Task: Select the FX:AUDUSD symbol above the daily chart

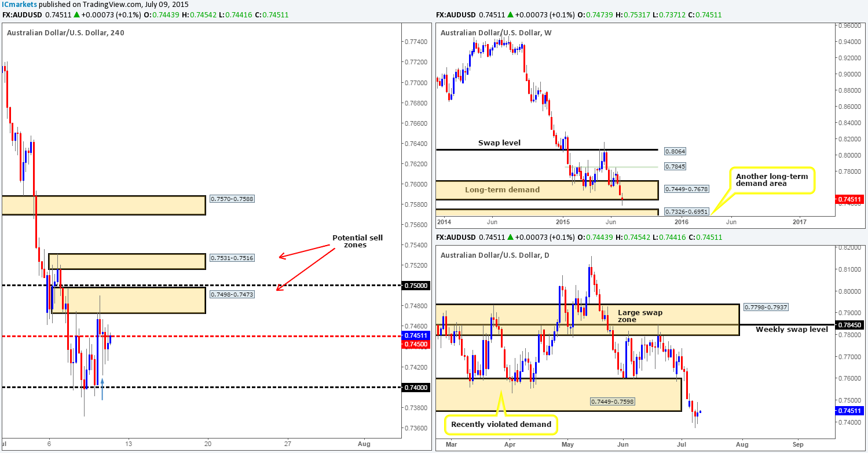Action: click(x=455, y=238)
